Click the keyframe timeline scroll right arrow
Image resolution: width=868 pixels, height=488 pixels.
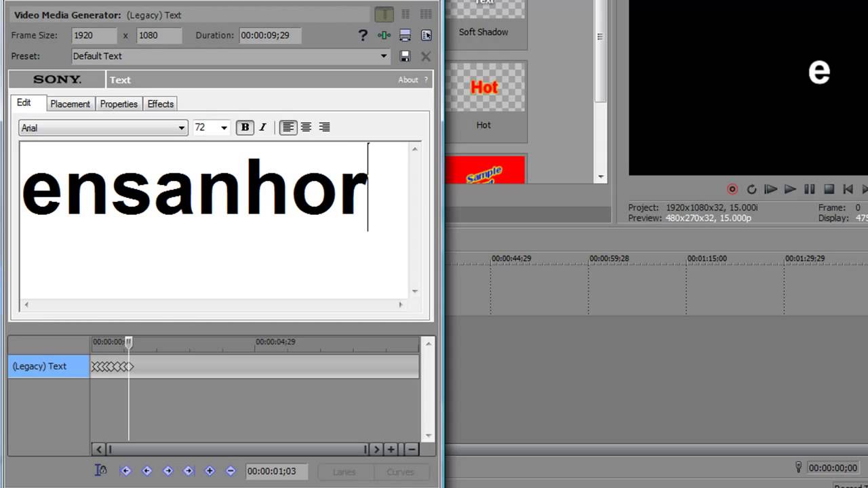click(x=376, y=449)
